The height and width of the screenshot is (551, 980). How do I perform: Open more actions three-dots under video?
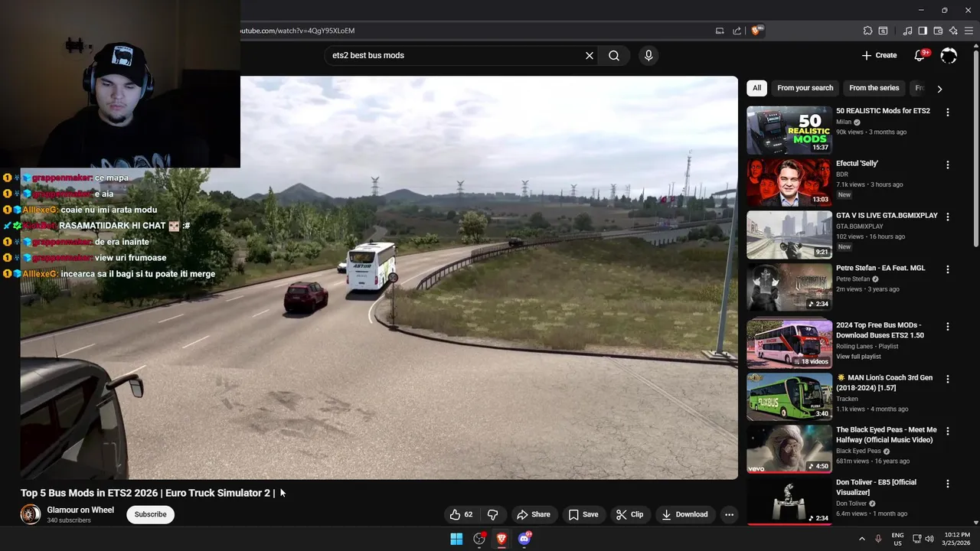click(x=729, y=514)
